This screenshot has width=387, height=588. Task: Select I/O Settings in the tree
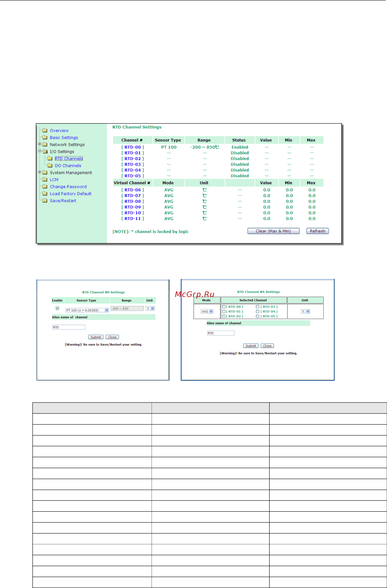62,152
